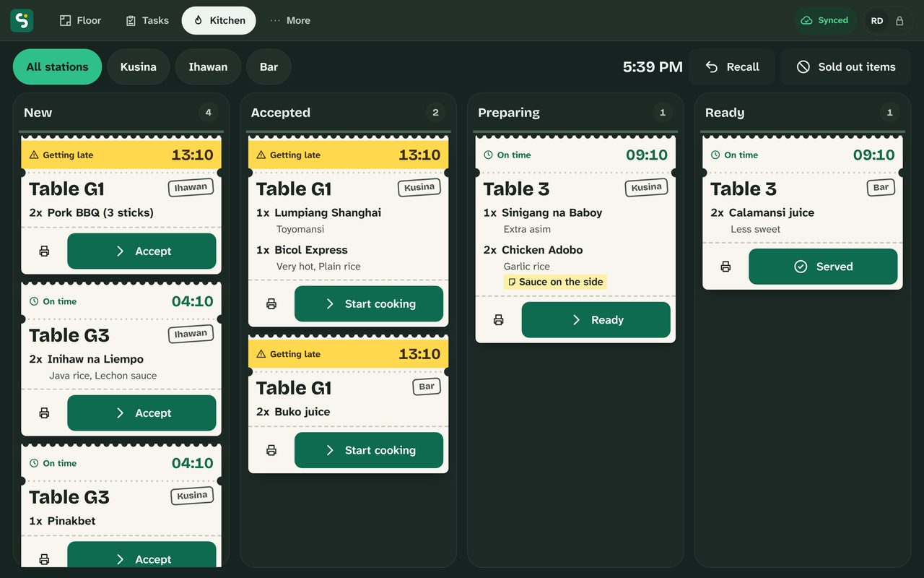Print the Pork BBQ ticket
924x578 pixels.
(44, 251)
